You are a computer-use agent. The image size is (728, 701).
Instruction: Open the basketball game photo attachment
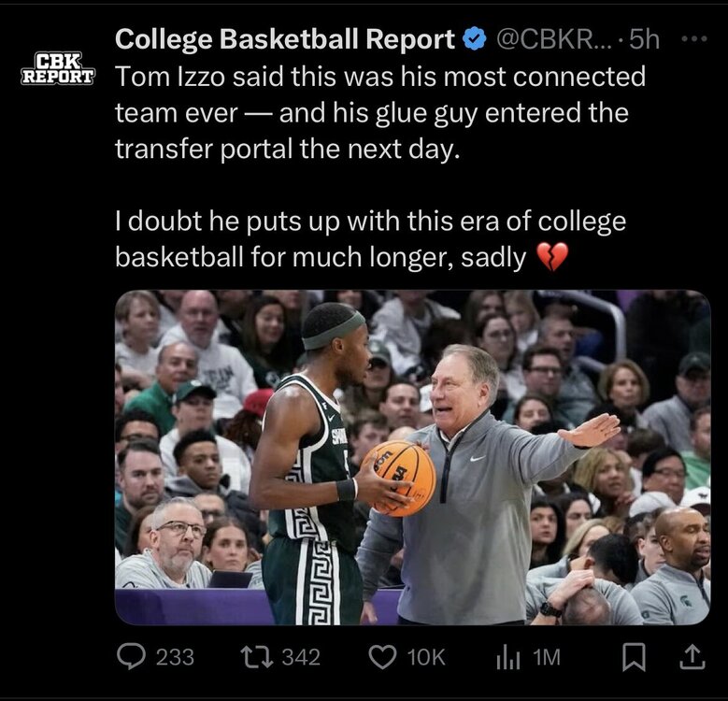pos(412,457)
